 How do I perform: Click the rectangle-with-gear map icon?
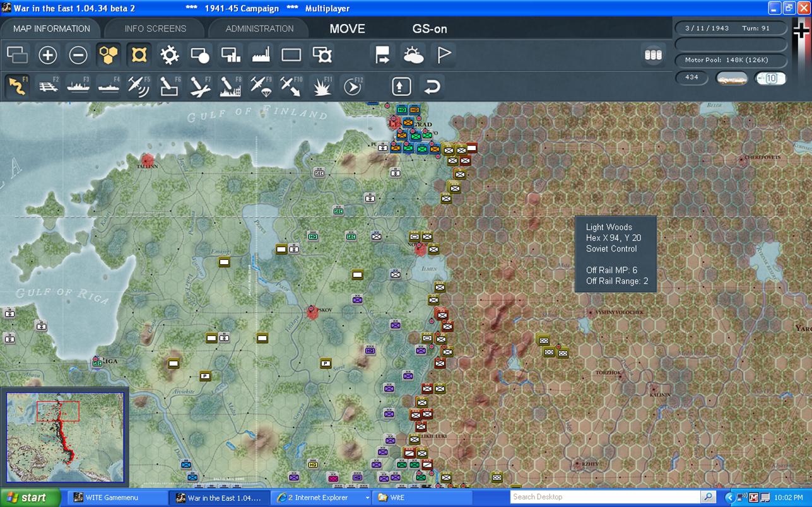[322, 55]
